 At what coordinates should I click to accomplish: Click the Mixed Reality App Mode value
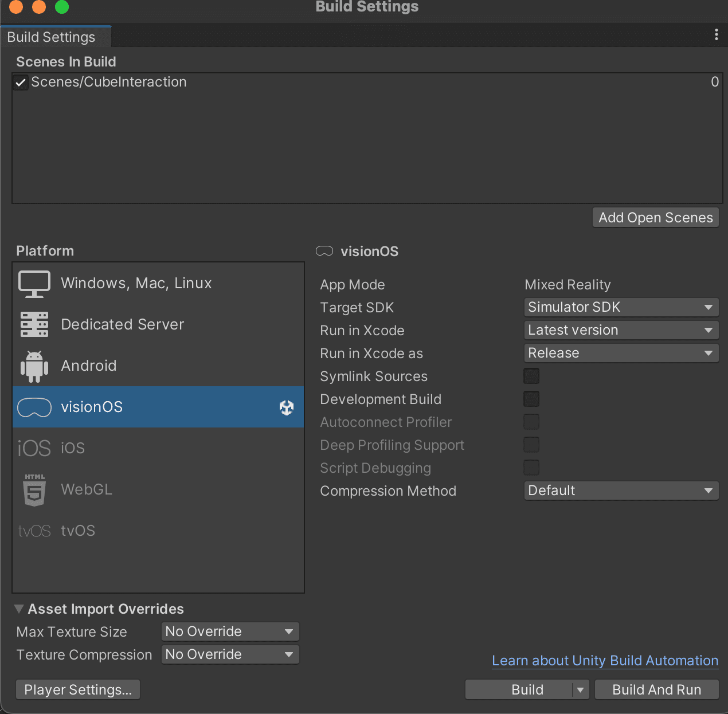coord(567,285)
